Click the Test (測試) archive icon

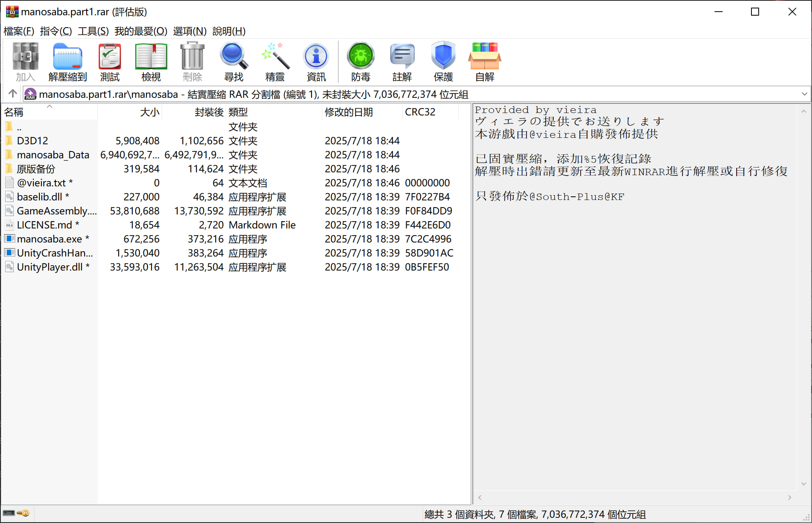pos(109,61)
